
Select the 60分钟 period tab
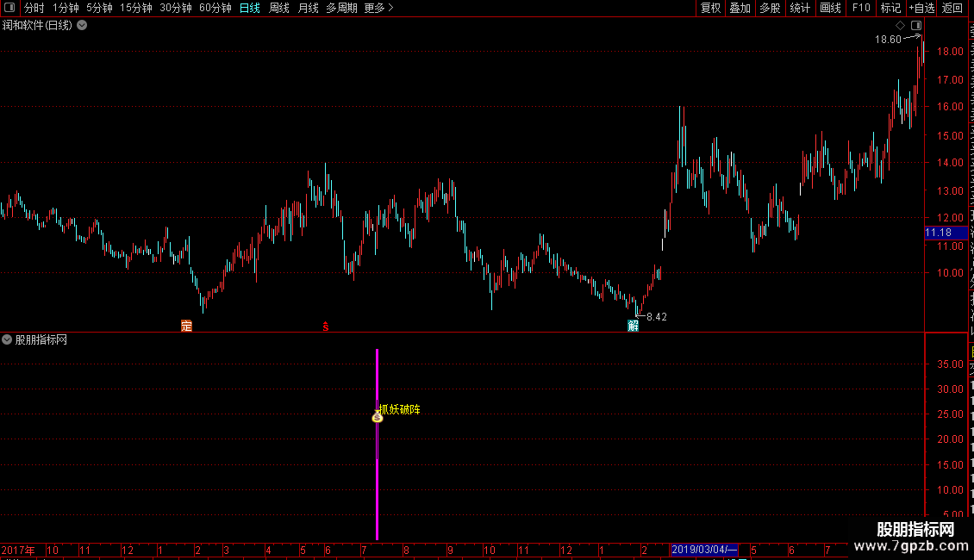click(215, 8)
